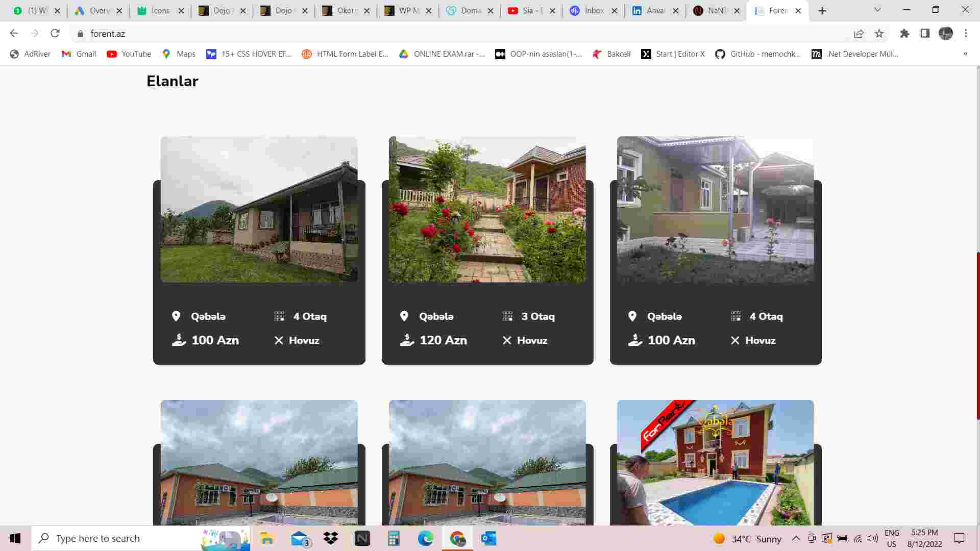Click the page vertical scrollbar thumb

(x=977, y=336)
